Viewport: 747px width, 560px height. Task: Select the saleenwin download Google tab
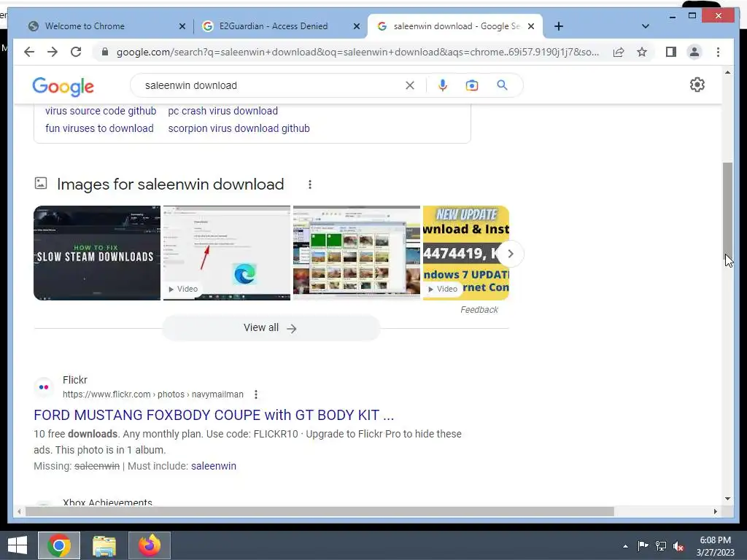455,26
